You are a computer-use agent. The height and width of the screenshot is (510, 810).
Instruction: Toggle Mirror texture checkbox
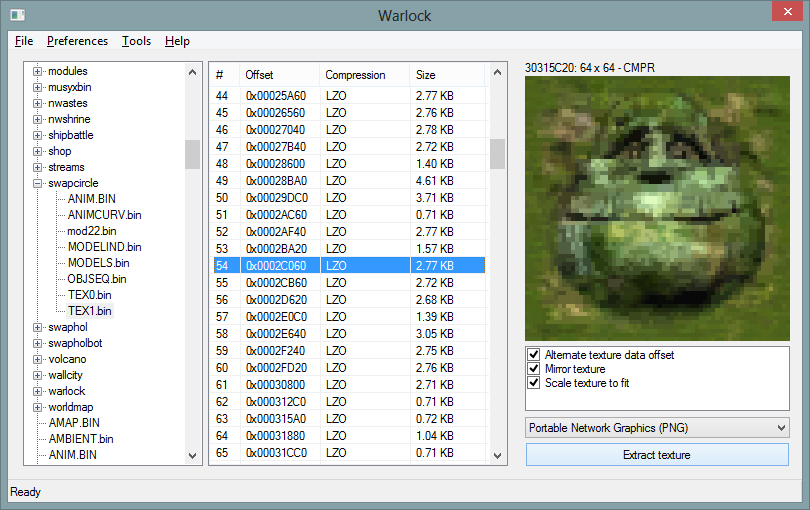534,369
